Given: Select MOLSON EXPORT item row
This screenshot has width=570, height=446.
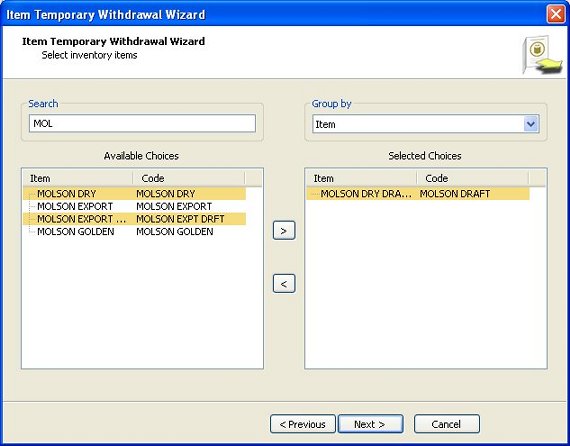Looking at the screenshot, I should click(135, 206).
